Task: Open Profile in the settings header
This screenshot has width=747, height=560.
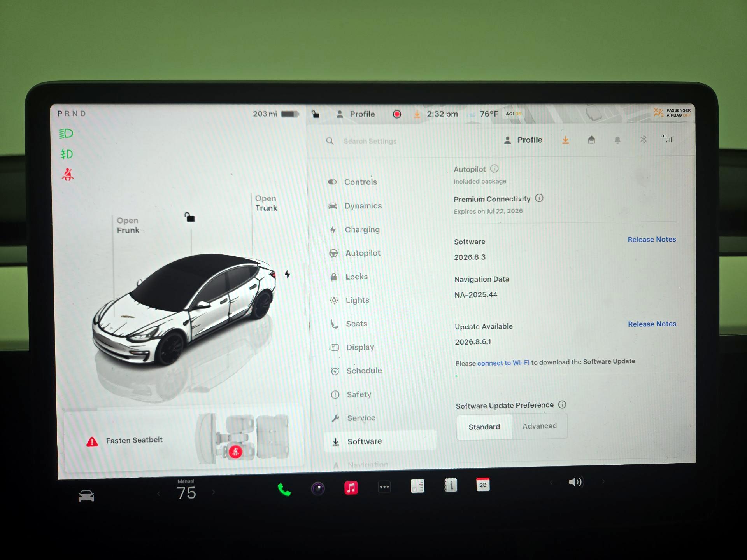Action: tap(523, 140)
